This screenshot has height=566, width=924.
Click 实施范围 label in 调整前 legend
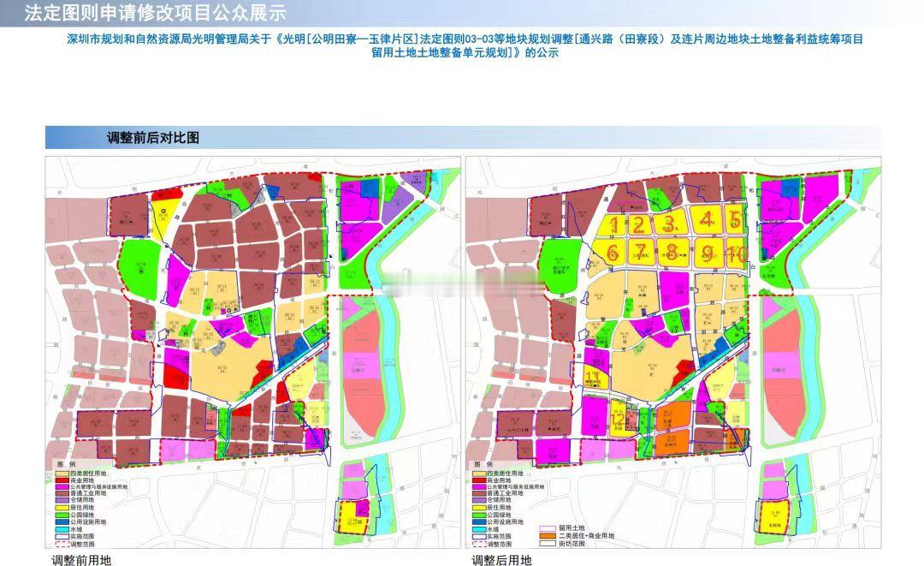[82, 537]
